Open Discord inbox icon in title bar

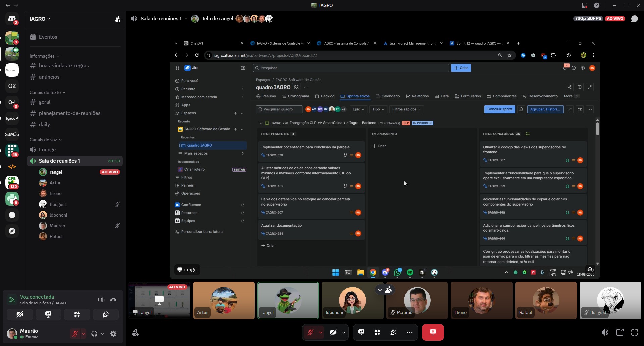coord(585,5)
